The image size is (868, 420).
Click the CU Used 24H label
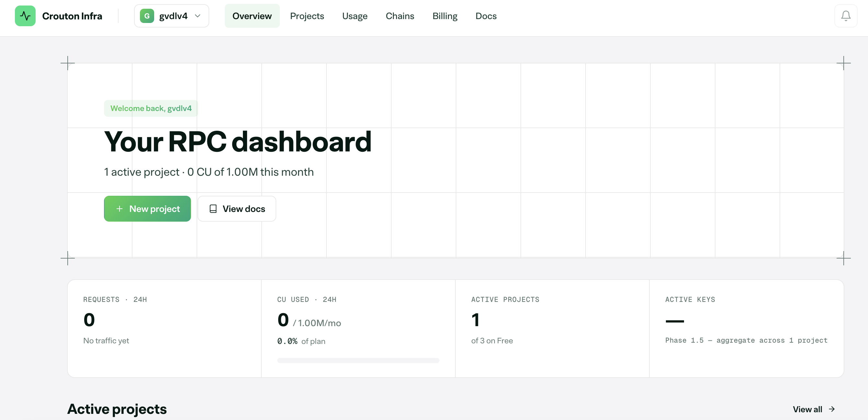coord(307,299)
